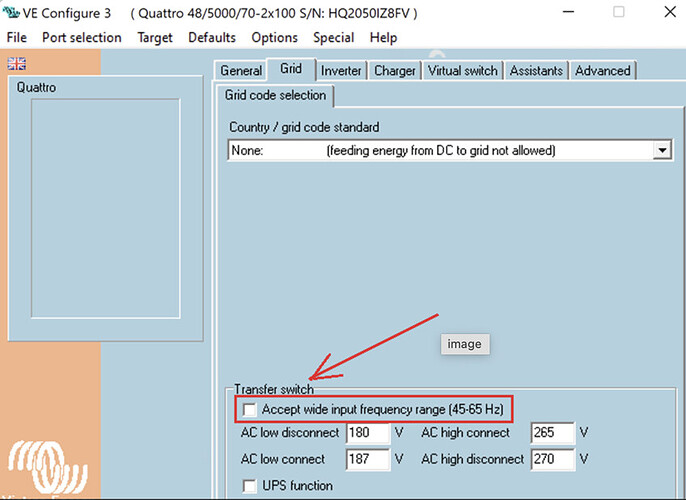Click the AC high connect field showing 265
Viewport: 686px width, 500px height.
tap(553, 433)
